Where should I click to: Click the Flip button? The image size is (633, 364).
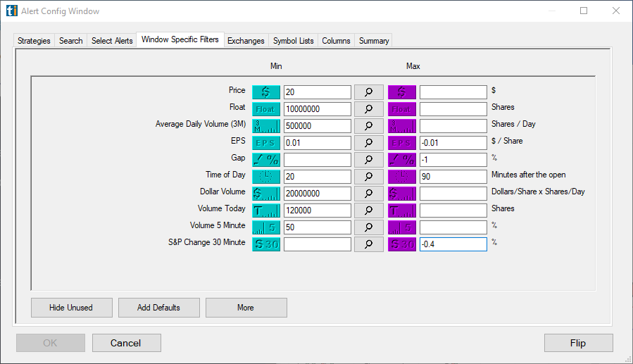click(578, 343)
